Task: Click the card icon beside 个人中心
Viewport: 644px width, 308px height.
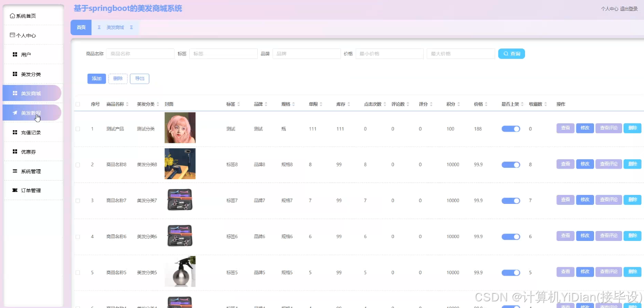Action: point(12,35)
